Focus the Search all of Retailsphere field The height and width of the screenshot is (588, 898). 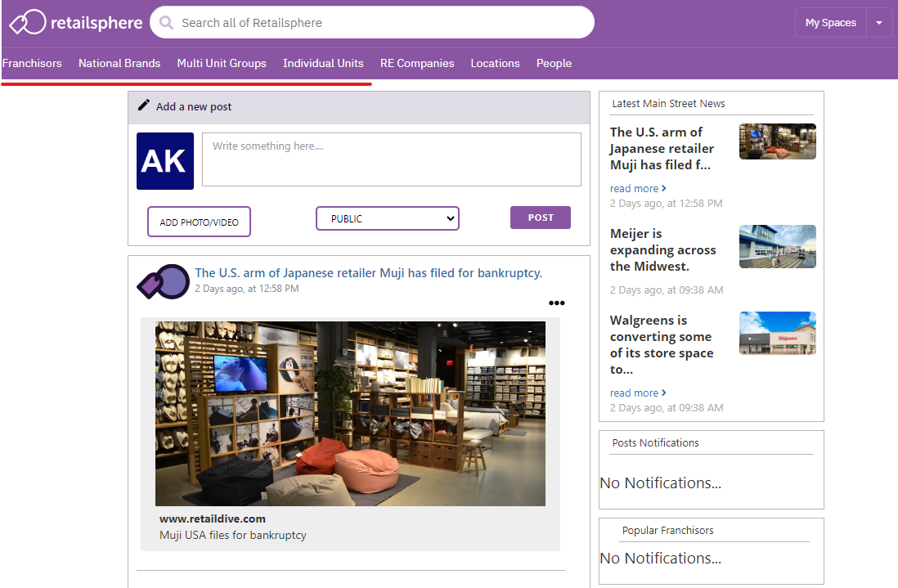[x=372, y=22]
